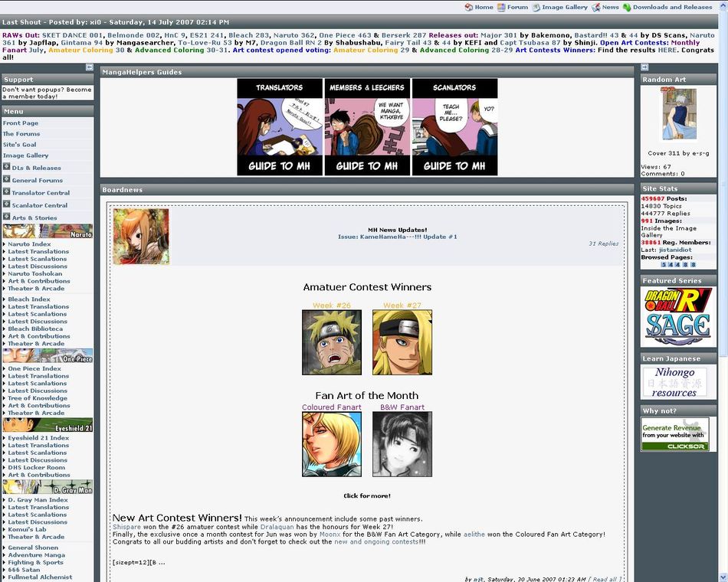Image resolution: width=728 pixels, height=582 pixels.
Task: Expand the Translator Central menu section
Action: 6,191
